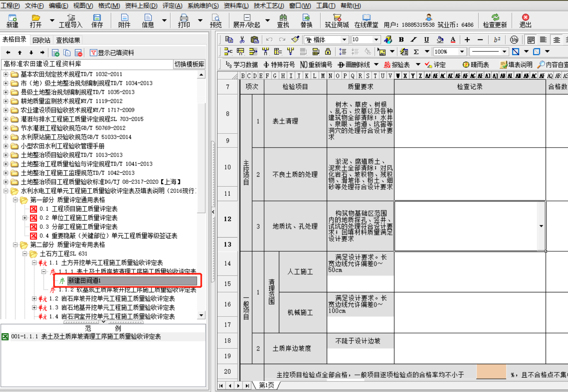This screenshot has height=392, width=568.
Task: Click the 重新编号 button
Action: (x=316, y=65)
